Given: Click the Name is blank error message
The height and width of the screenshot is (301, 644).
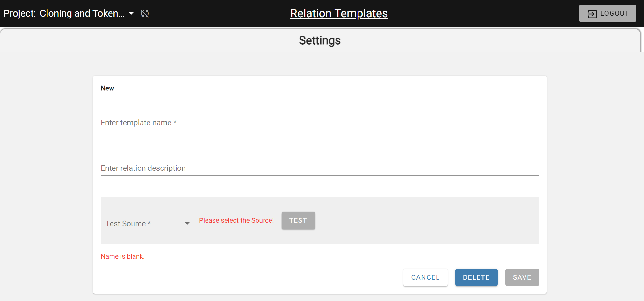Looking at the screenshot, I should click(x=122, y=256).
